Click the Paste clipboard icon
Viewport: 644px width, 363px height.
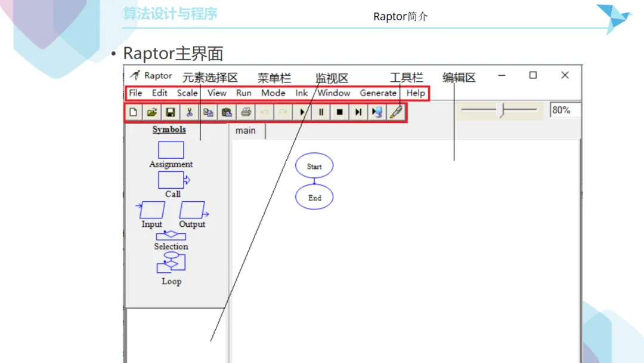(227, 112)
